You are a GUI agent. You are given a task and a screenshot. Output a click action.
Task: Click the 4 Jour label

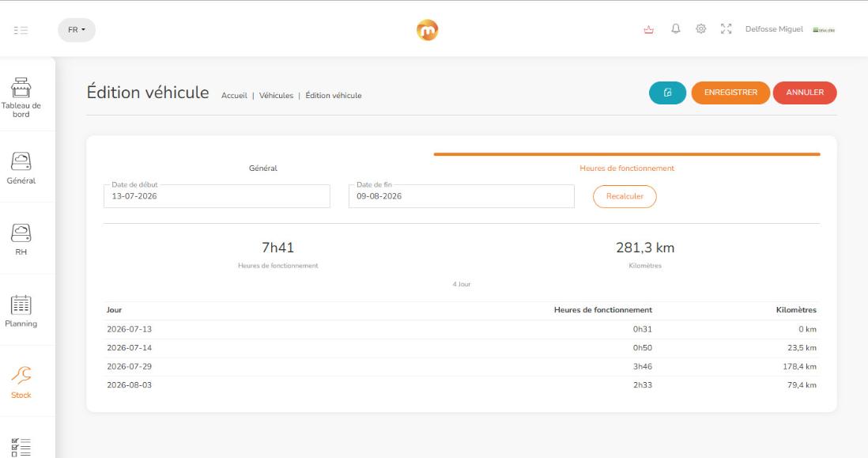pyautogui.click(x=462, y=284)
